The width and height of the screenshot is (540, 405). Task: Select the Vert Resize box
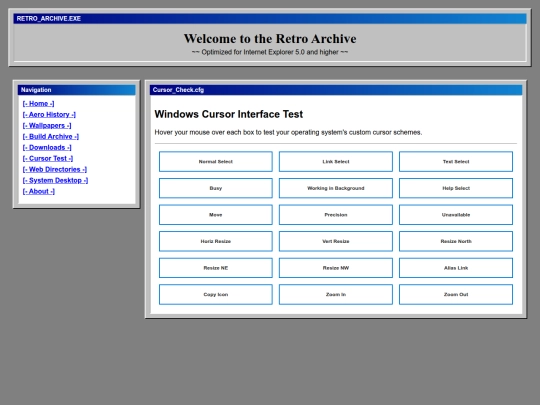336,241
